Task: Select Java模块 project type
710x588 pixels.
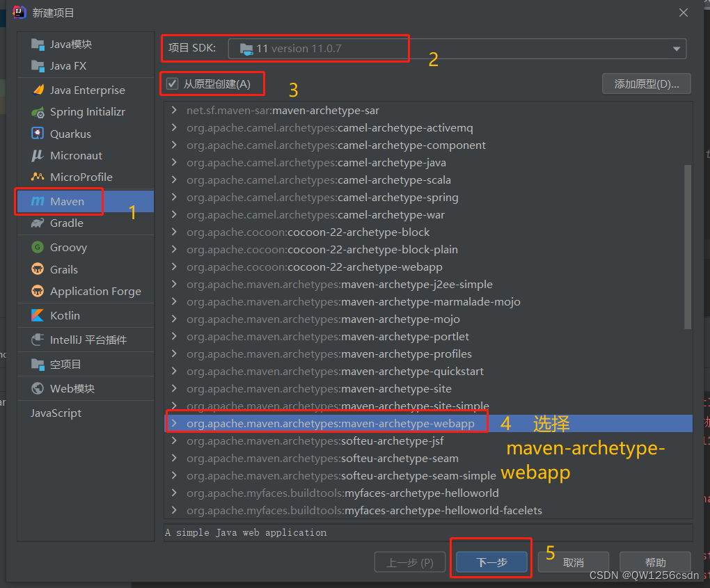Action: tap(86, 45)
